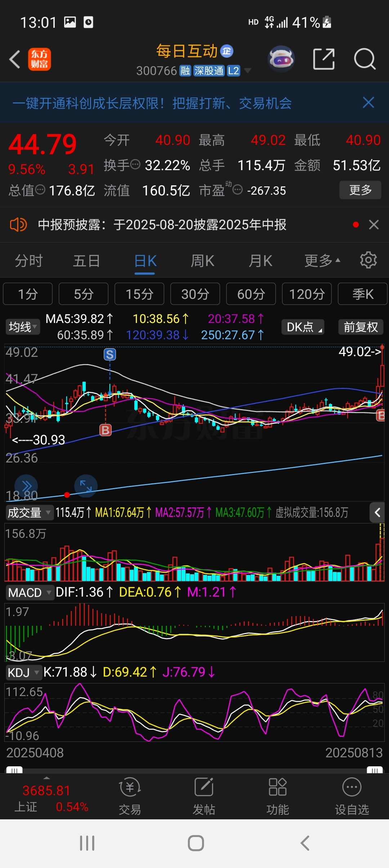389x868 pixels.
Task: Open search with magnifier icon
Action: 365,59
